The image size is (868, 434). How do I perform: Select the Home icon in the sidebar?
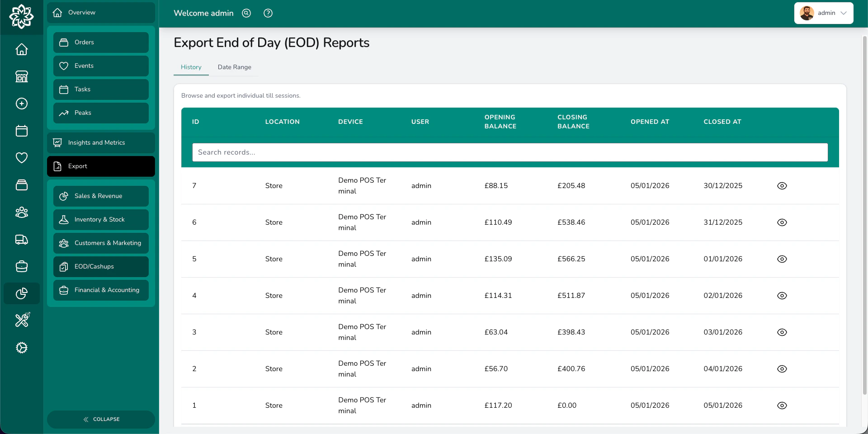click(x=21, y=50)
